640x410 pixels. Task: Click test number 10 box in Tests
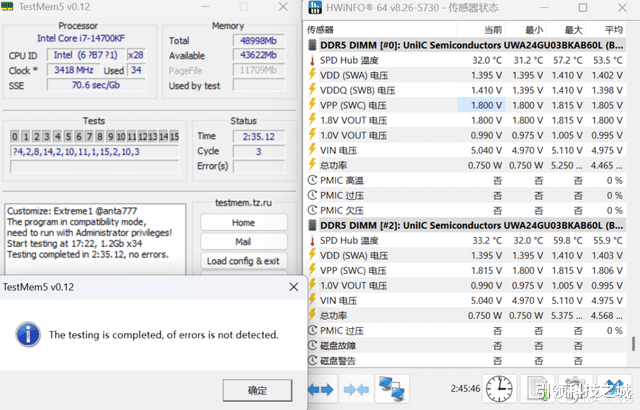(x=121, y=137)
